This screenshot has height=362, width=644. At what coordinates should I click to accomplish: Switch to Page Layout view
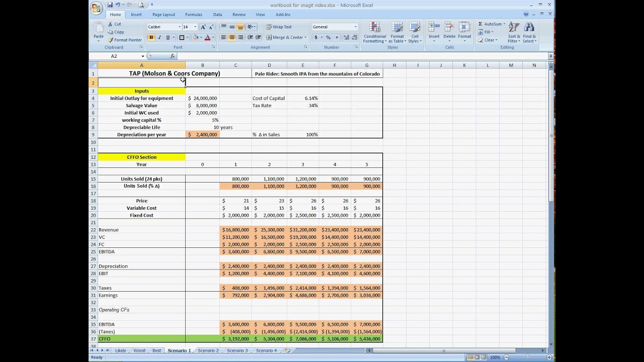coord(477,357)
